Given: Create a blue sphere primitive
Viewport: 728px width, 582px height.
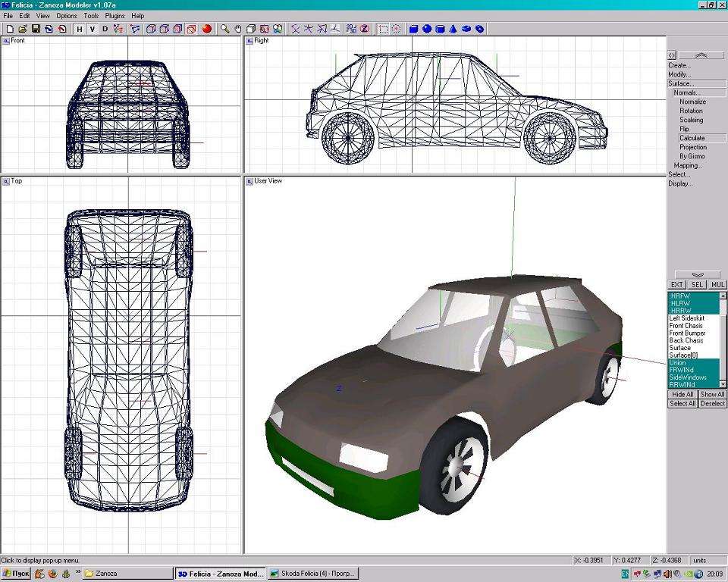Looking at the screenshot, I should coord(427,29).
